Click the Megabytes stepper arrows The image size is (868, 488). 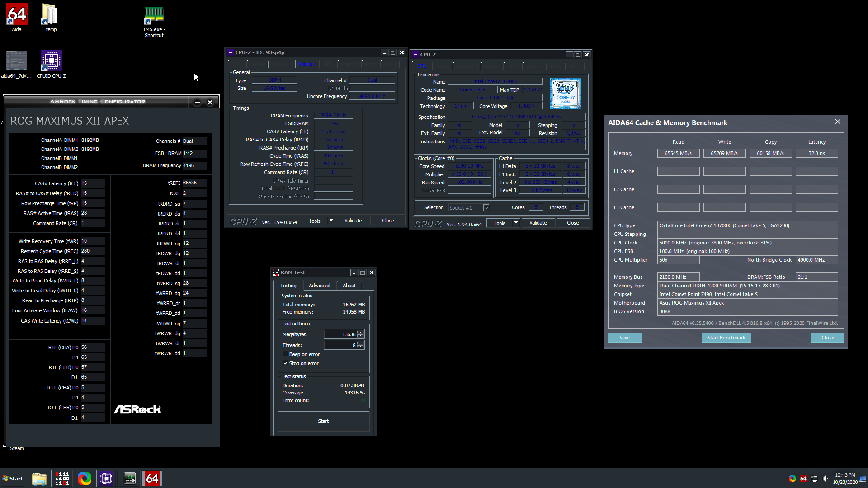coord(360,334)
